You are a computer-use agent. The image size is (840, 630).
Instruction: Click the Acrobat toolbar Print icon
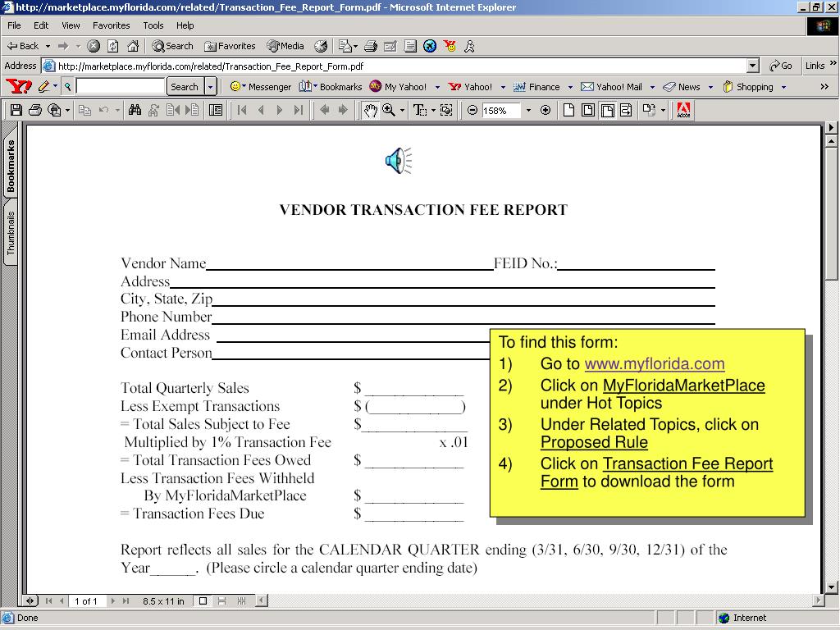pos(35,111)
